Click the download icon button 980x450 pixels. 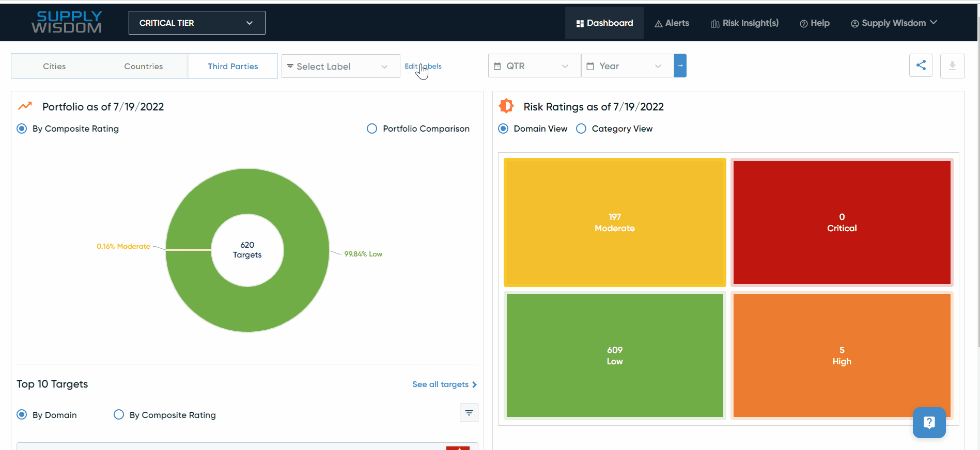click(952, 66)
